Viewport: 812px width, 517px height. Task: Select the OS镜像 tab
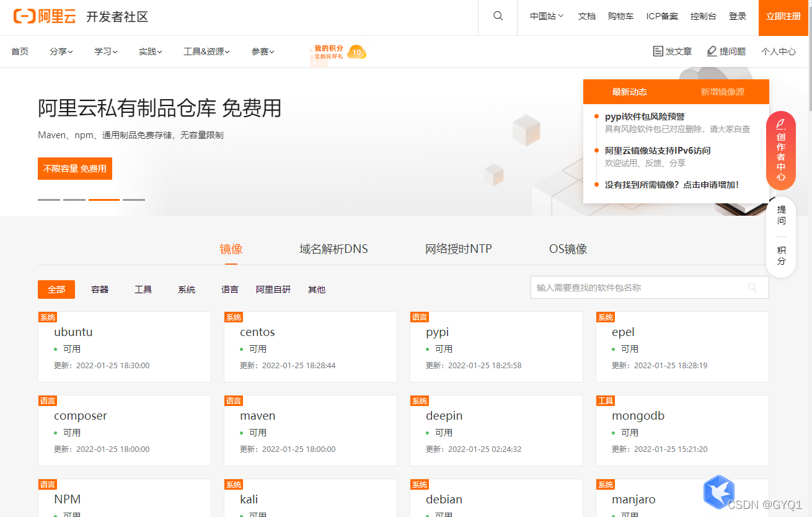point(568,249)
